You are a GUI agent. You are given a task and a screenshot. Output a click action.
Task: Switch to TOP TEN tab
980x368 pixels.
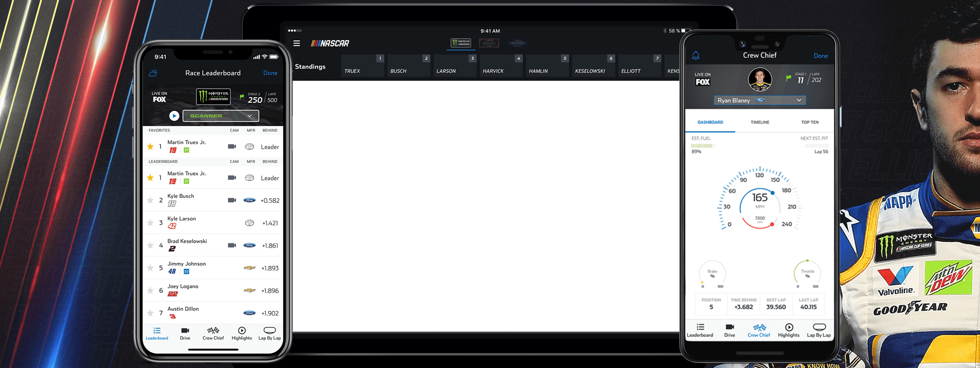coord(810,122)
